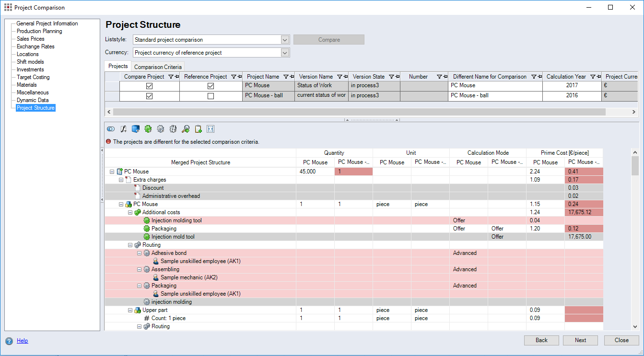Screen dimensions: 644x356
Task: Open the Help link
Action: [22, 341]
